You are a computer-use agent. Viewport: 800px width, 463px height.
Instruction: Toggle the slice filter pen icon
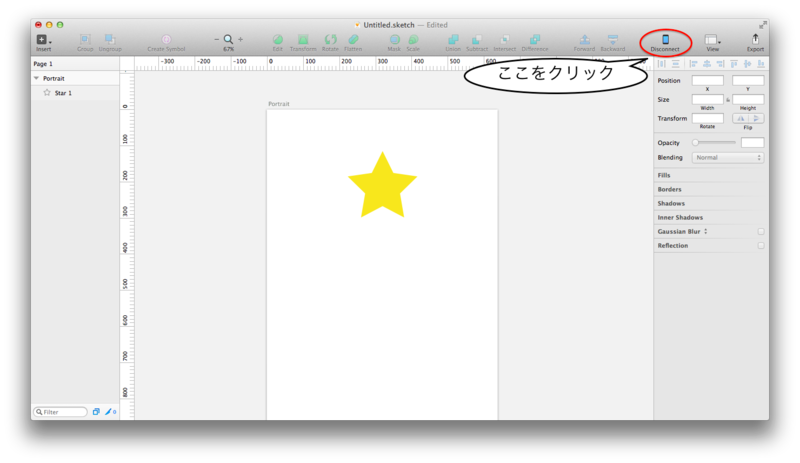110,412
